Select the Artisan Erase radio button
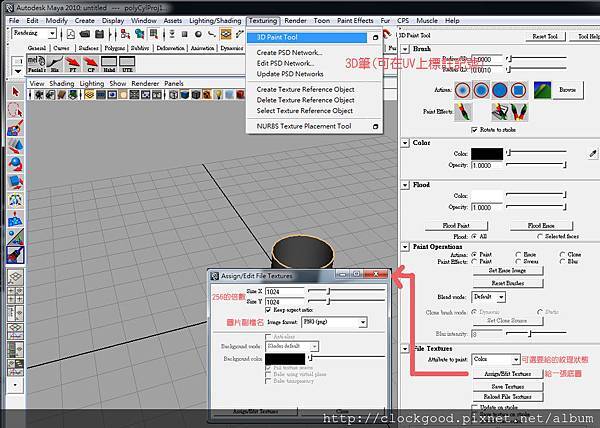 pyautogui.click(x=518, y=254)
